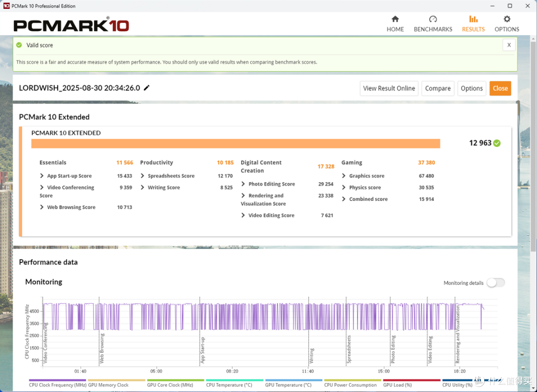Click the Graphics score value 67 480
The image size is (537, 392).
coord(427,176)
